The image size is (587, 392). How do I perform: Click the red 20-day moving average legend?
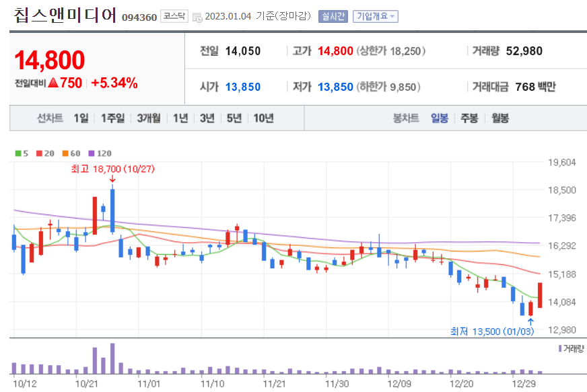tap(45, 153)
